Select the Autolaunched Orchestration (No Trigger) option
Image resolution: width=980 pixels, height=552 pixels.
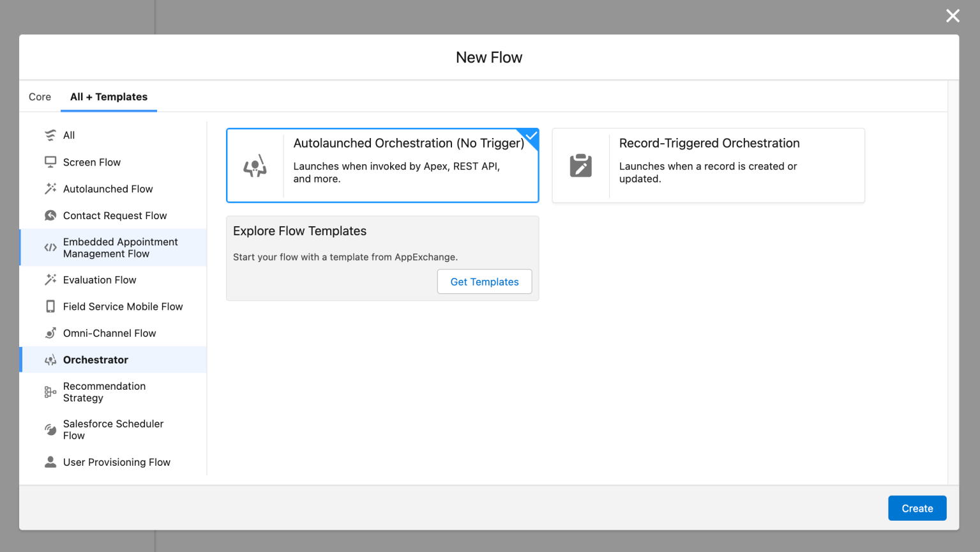[x=382, y=165]
